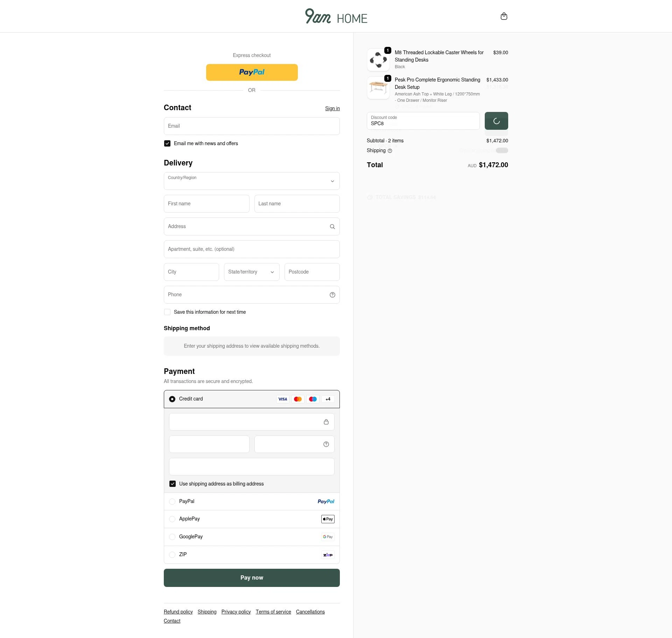Click the Apple Pay logo badge

pos(328,519)
